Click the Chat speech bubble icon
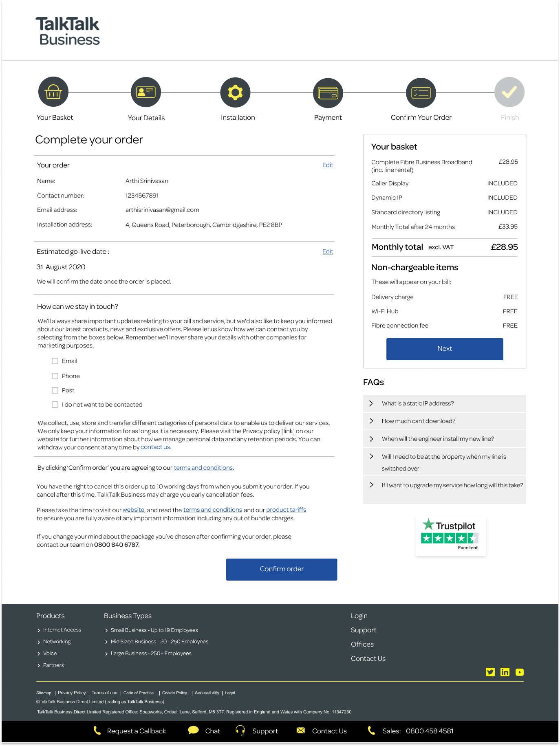 pyautogui.click(x=193, y=731)
